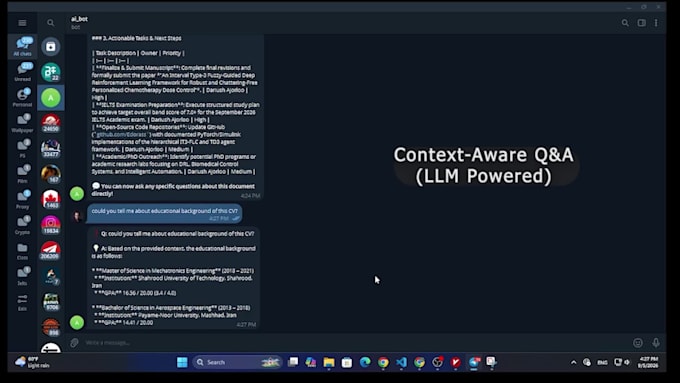Switch to the Wallpaper folder
This screenshot has height=383, width=680.
[22, 123]
